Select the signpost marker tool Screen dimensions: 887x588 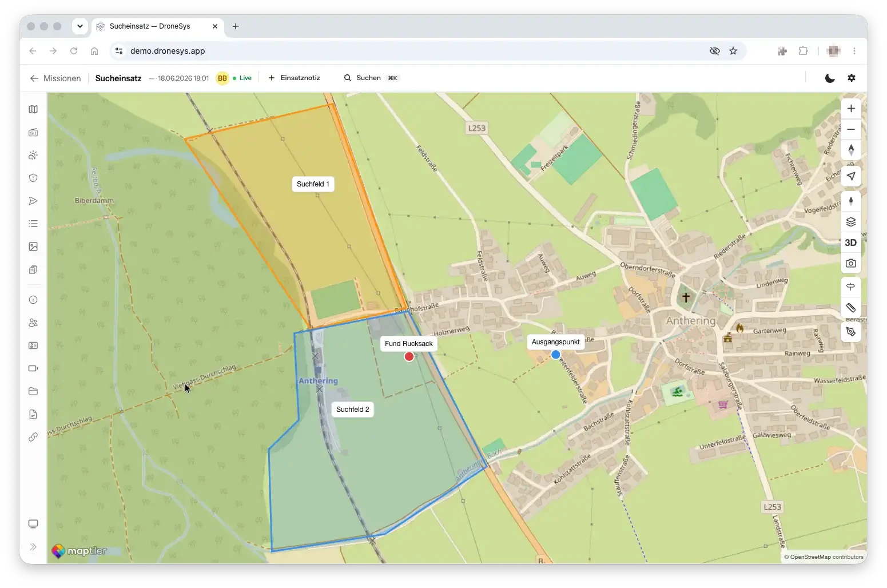[x=851, y=287]
